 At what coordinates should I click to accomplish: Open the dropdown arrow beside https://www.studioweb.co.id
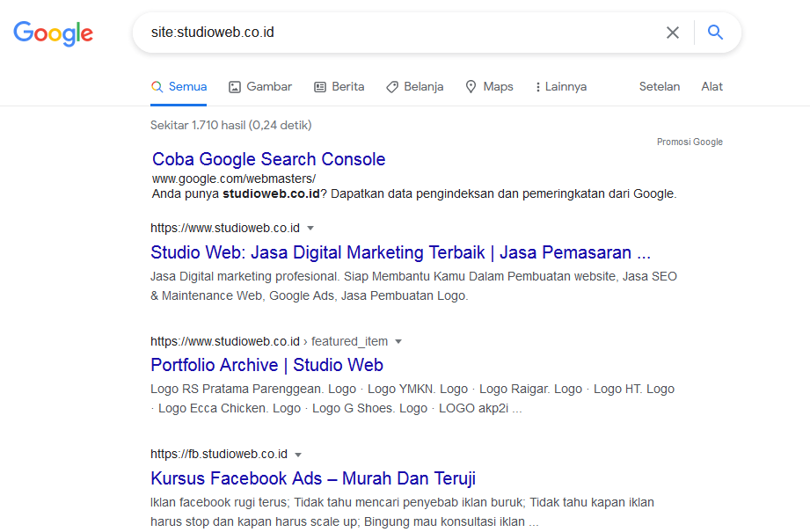click(310, 229)
